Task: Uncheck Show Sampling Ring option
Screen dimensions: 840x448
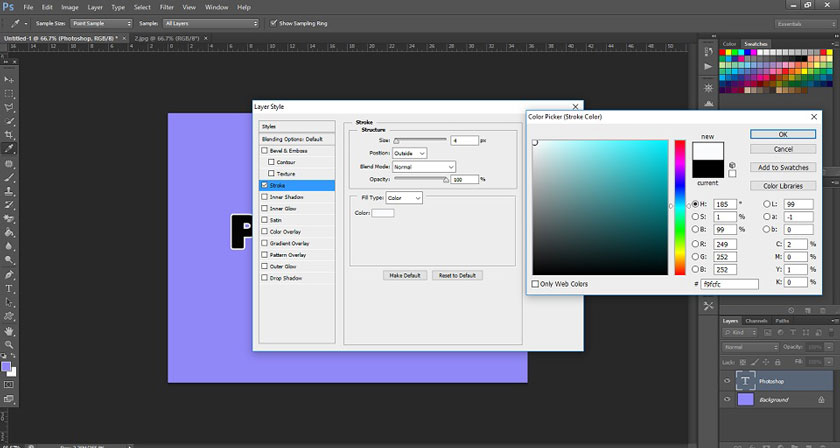Action: 274,23
